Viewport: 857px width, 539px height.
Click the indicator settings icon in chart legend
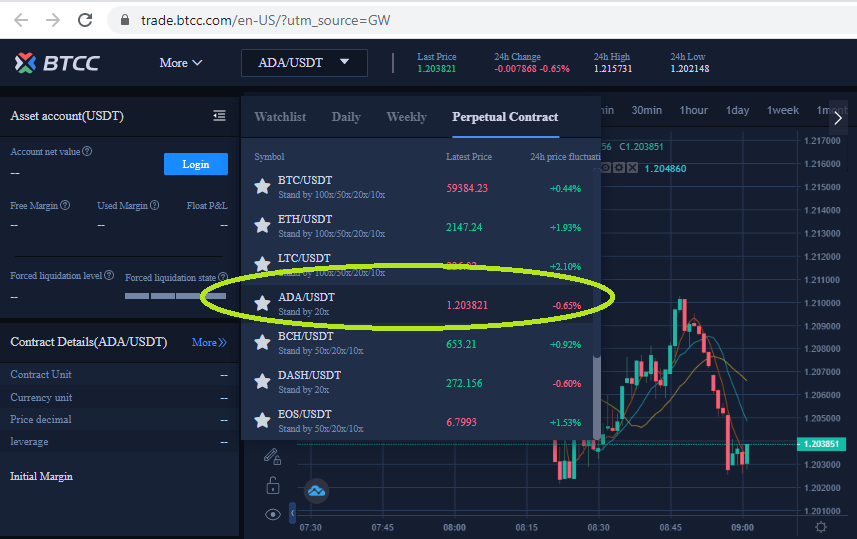(x=619, y=168)
